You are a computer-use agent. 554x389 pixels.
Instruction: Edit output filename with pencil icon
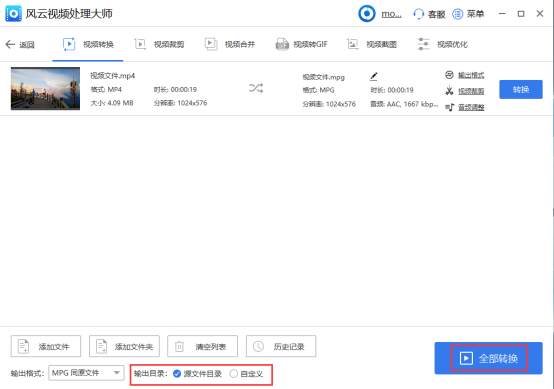(x=374, y=76)
